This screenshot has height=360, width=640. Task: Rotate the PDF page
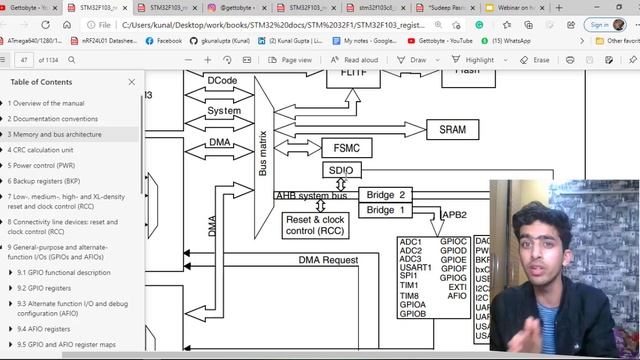pos(227,60)
